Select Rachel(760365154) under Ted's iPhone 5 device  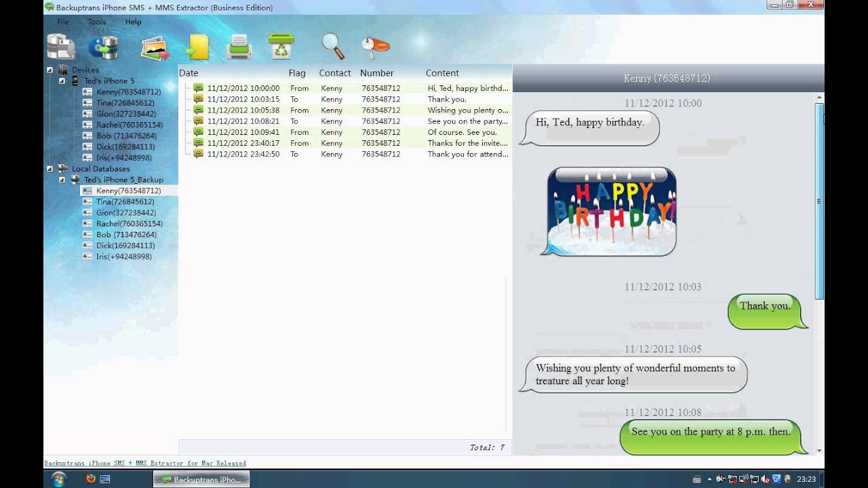point(129,125)
